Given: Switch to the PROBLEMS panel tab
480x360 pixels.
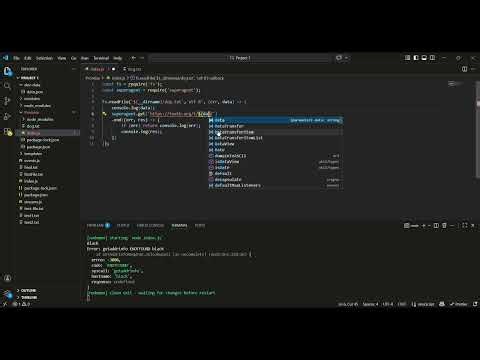Looking at the screenshot, I should (98, 226).
